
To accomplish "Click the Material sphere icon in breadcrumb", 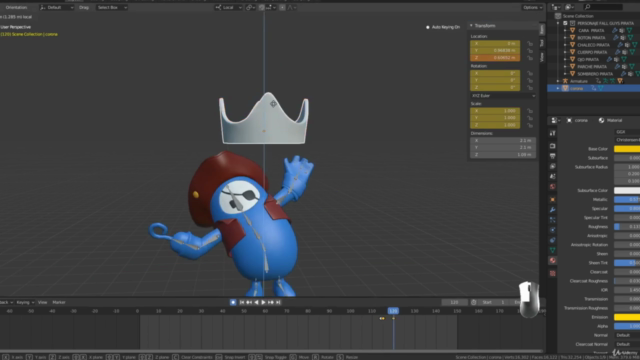I will (601, 120).
